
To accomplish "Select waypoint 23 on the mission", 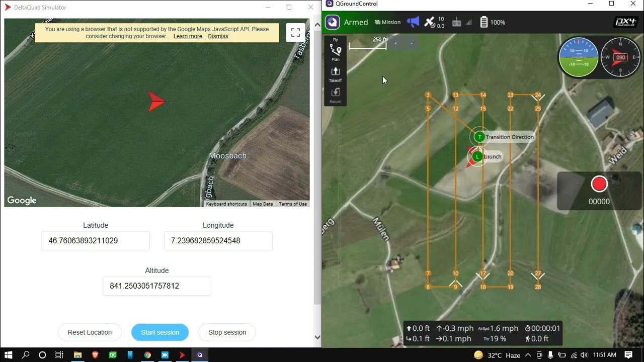I will click(x=510, y=95).
